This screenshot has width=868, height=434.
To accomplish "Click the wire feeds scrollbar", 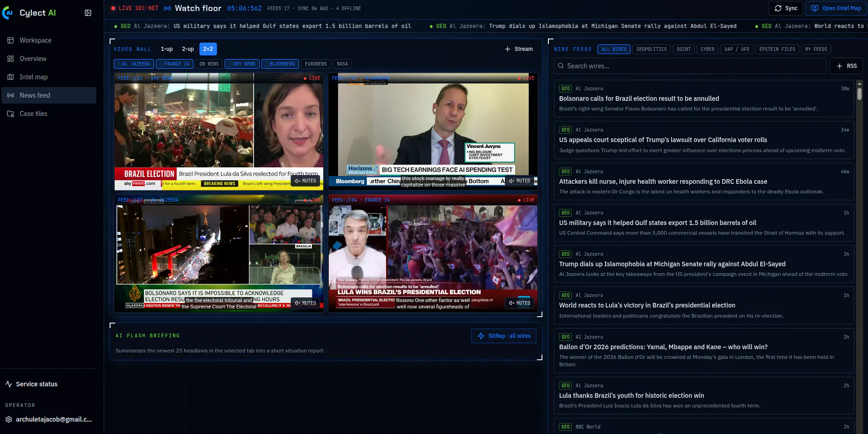I will coord(860,93).
